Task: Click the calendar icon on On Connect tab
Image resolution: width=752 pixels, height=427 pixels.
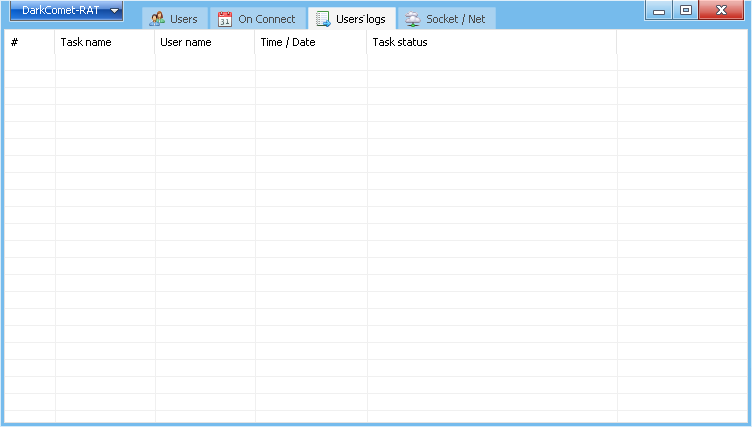Action: (225, 19)
